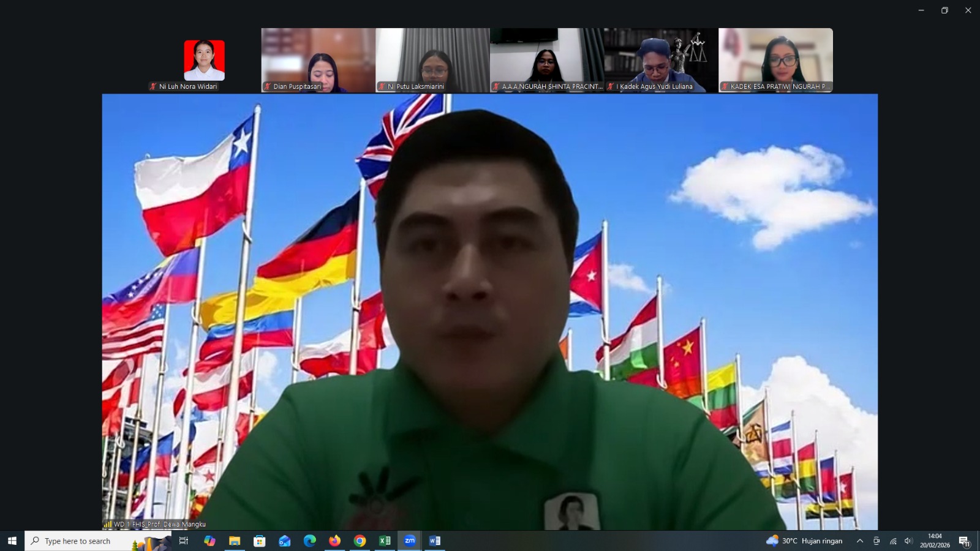980x551 pixels.
Task: Launch Google Chrome from the taskbar
Action: click(360, 541)
